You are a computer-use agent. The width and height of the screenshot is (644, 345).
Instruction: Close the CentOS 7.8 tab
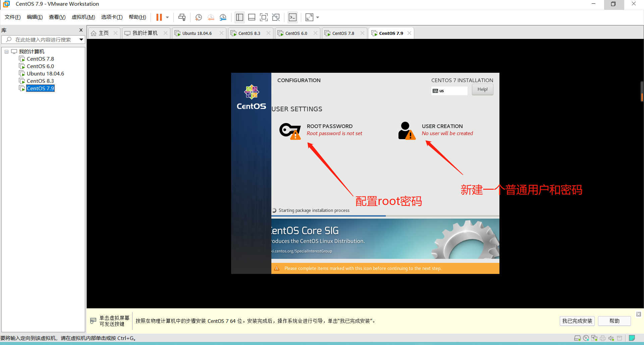pos(362,33)
